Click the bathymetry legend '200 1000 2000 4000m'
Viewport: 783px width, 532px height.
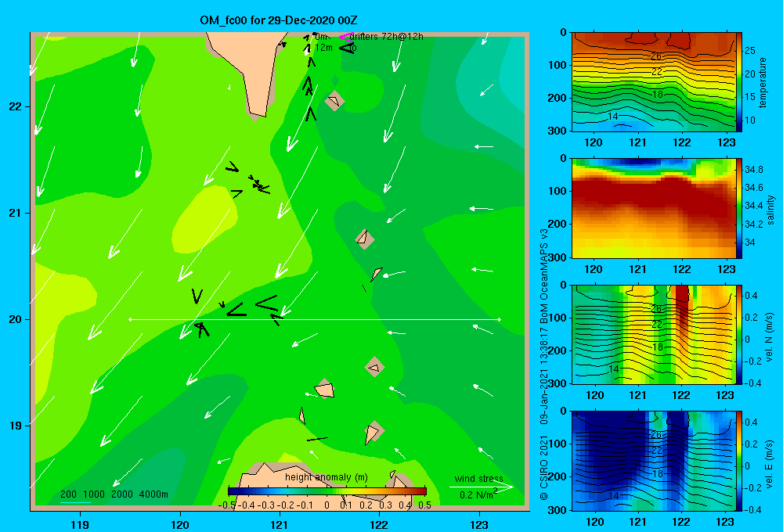pyautogui.click(x=114, y=494)
